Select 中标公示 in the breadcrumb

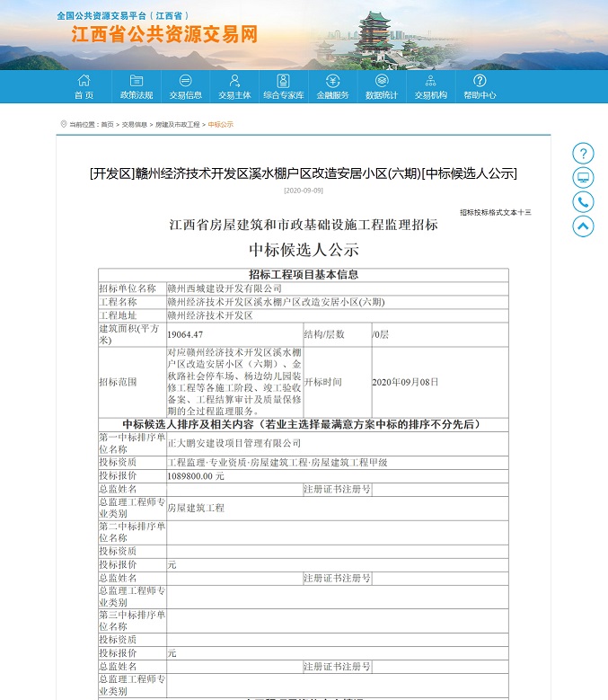click(x=221, y=125)
